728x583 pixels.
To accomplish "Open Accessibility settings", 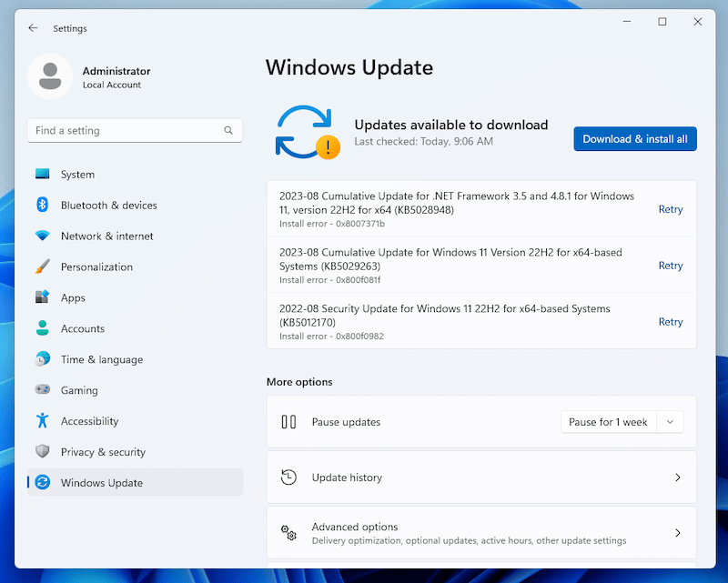I will pyautogui.click(x=135, y=420).
